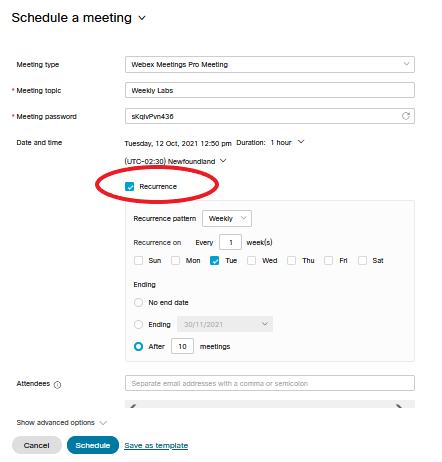This screenshot has width=442, height=462.
Task: Select the After meetings radio button
Action: (138, 346)
